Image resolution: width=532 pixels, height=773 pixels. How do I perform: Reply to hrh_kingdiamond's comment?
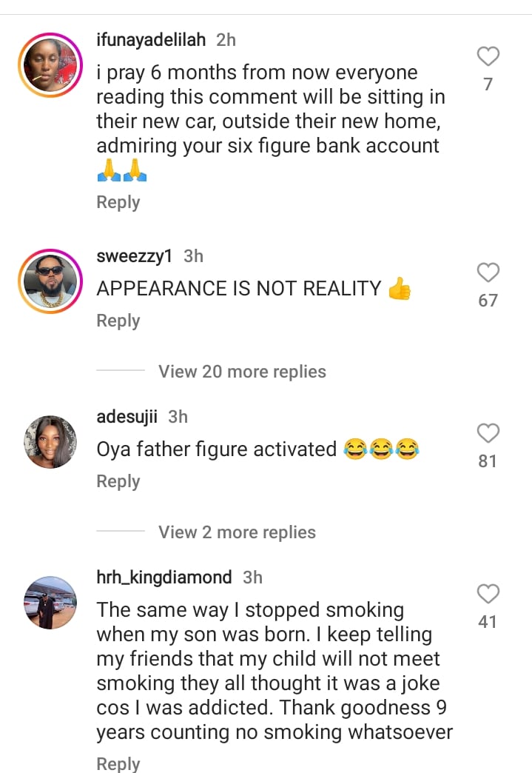click(x=118, y=763)
